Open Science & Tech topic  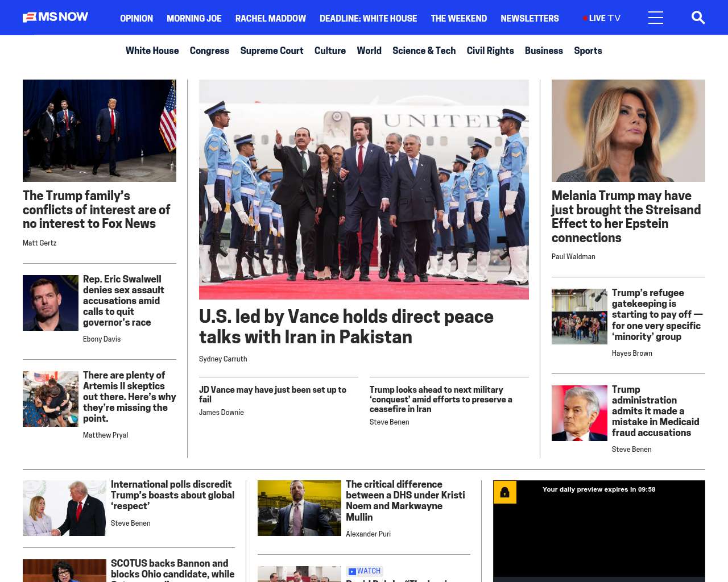point(424,51)
